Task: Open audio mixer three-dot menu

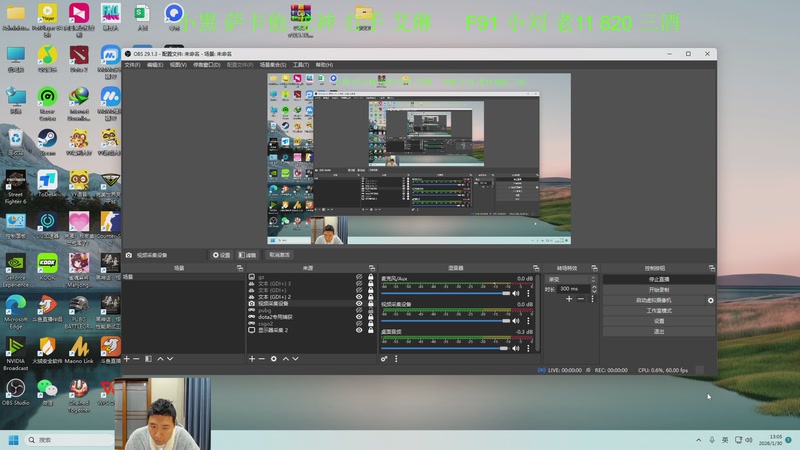Action: pyautogui.click(x=396, y=359)
